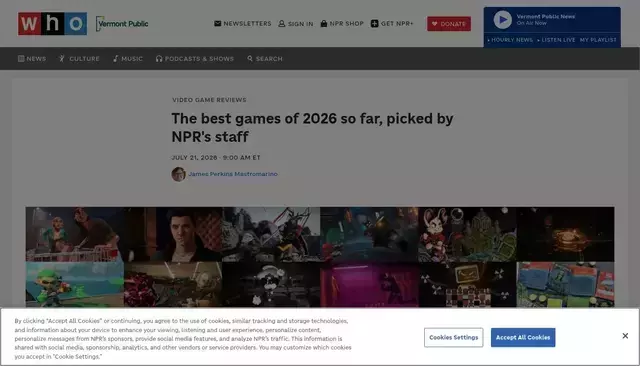
Task: Click the NPR Shop bag icon
Action: tap(324, 24)
